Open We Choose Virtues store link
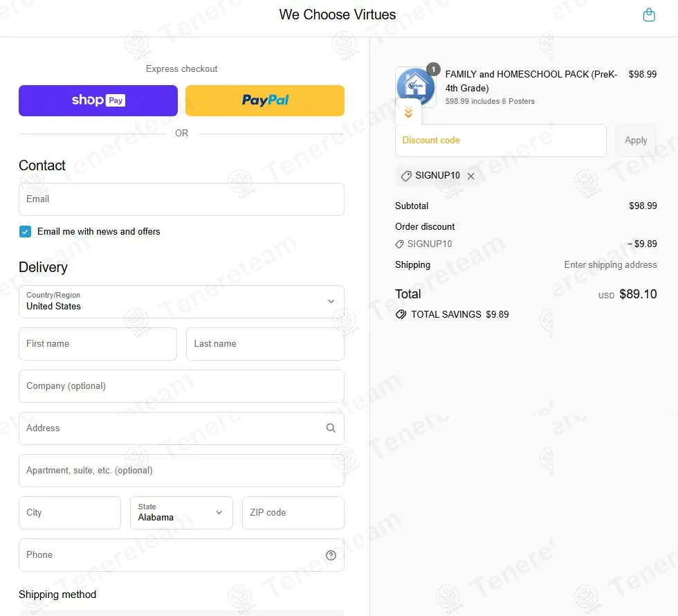Image resolution: width=678 pixels, height=616 pixels. pos(338,15)
